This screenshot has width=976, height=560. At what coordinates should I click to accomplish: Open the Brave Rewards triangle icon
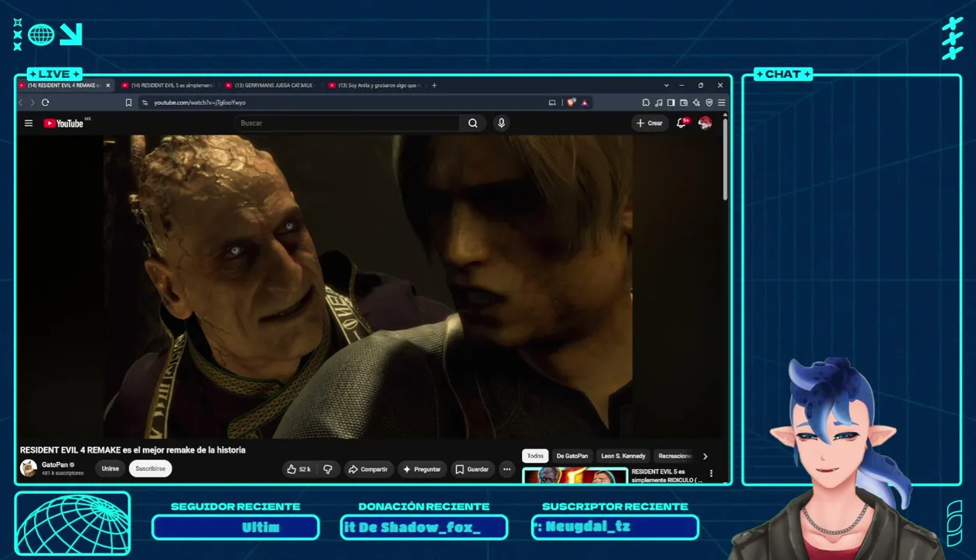pos(583,102)
